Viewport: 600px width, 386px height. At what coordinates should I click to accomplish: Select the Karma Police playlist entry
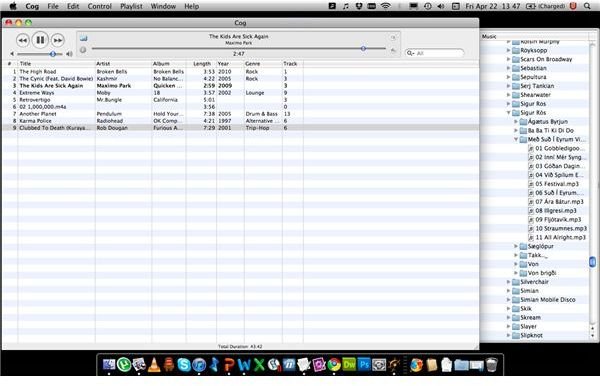(x=240, y=121)
